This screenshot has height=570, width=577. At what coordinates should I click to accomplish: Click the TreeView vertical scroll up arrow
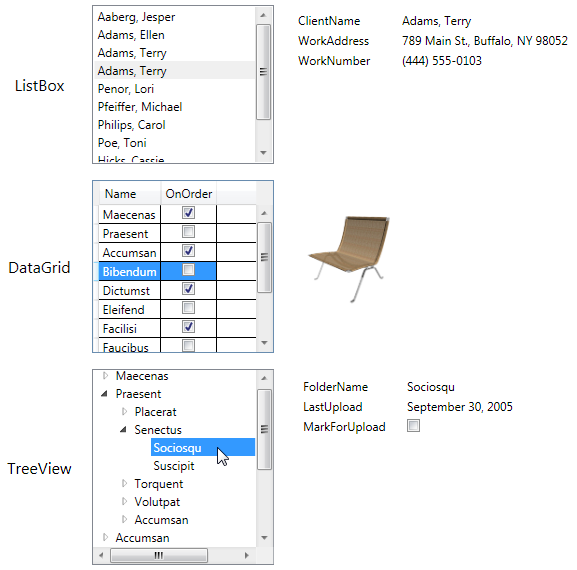click(264, 378)
